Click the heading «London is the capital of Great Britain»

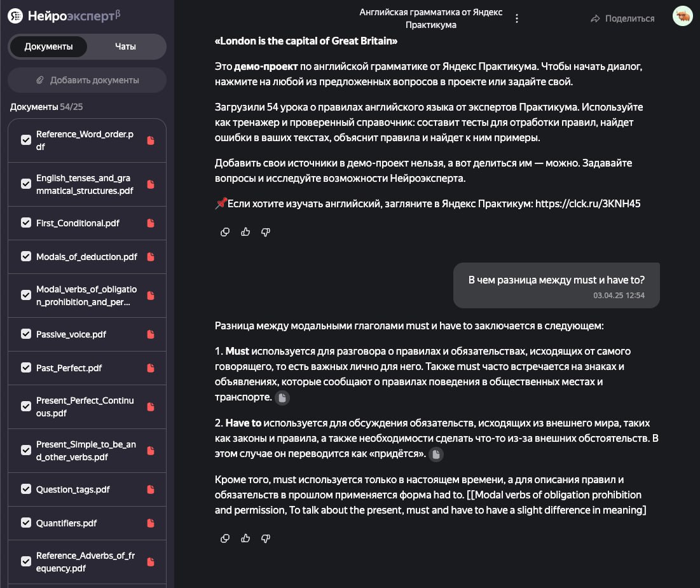point(306,41)
